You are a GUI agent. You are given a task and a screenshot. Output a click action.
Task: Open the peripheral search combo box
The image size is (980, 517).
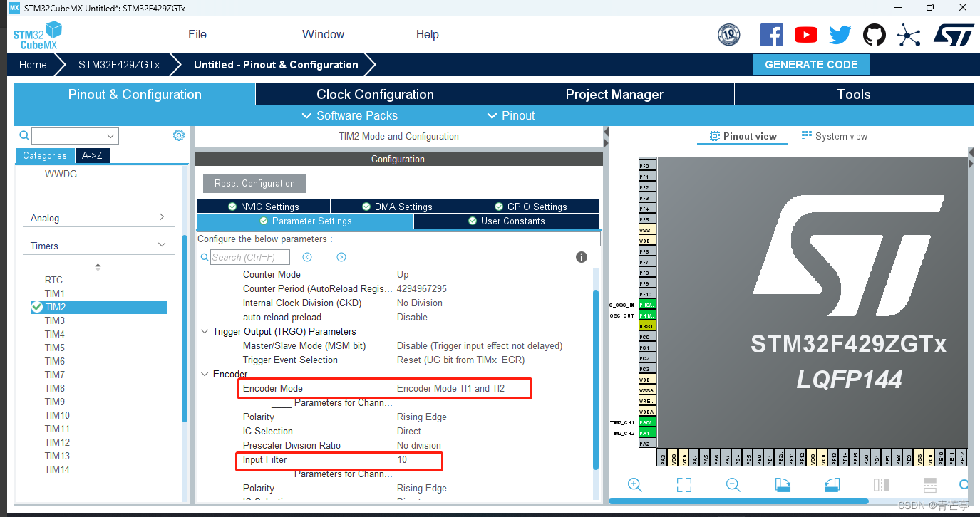(x=75, y=135)
